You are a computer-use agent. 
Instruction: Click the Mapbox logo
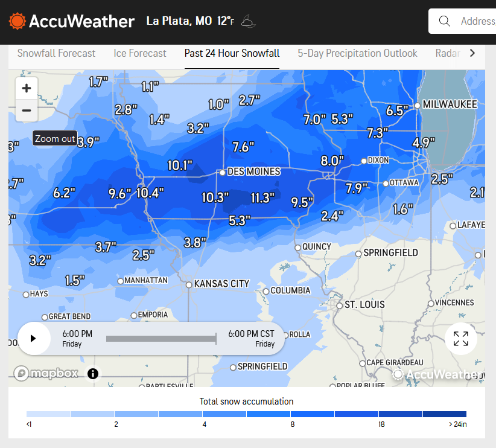pos(46,373)
